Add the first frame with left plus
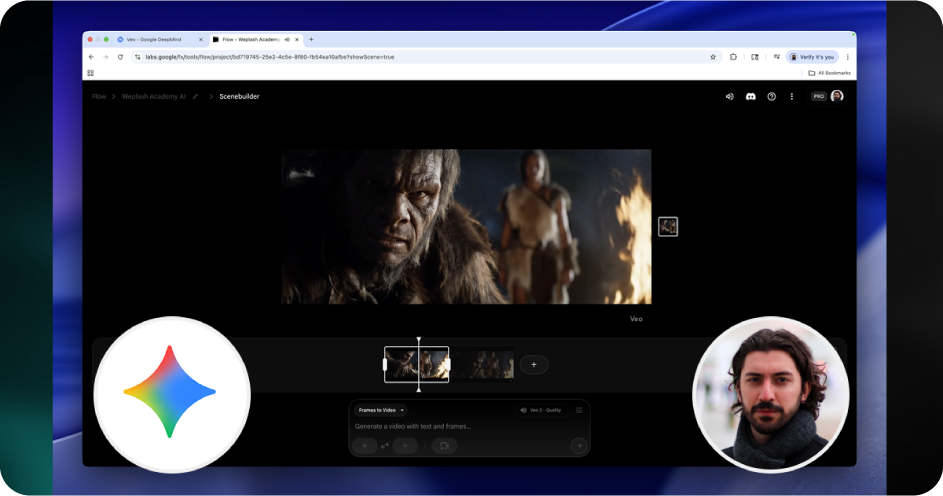This screenshot has height=496, width=943. (364, 445)
